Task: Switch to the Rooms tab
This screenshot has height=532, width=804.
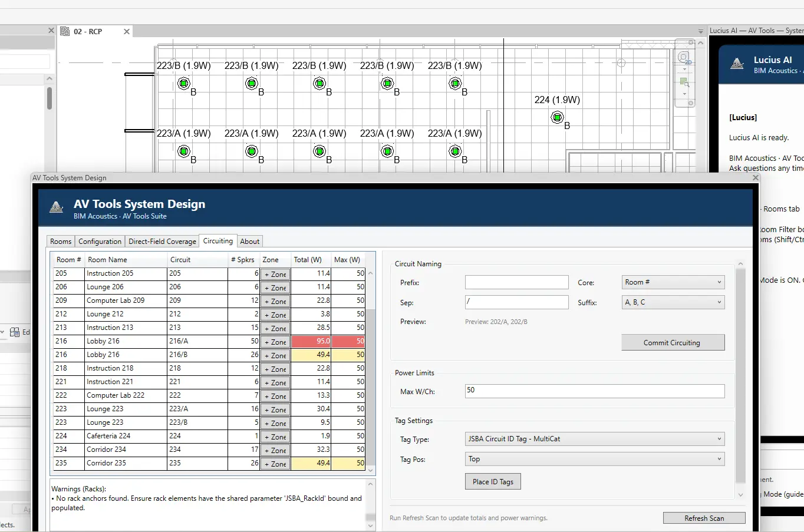Action: [61, 242]
